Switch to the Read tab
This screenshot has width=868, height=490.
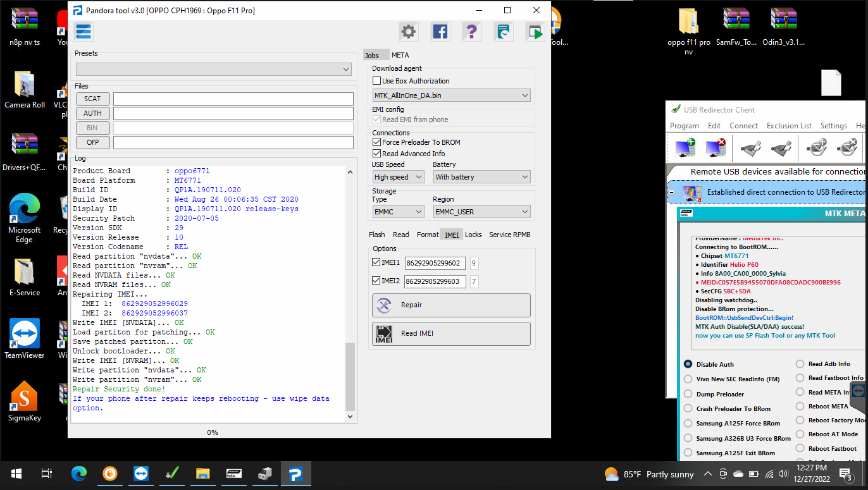click(401, 235)
